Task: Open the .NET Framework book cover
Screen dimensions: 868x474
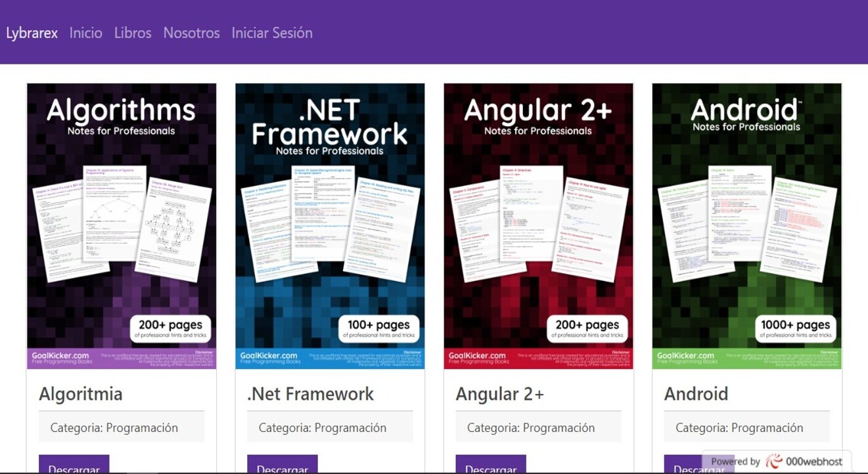Action: (x=330, y=226)
